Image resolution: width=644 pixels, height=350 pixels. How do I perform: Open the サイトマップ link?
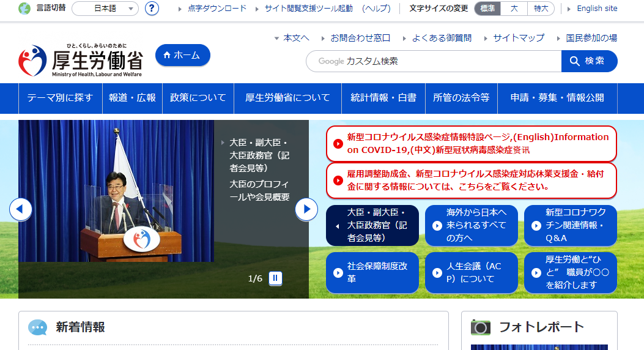pyautogui.click(x=519, y=38)
